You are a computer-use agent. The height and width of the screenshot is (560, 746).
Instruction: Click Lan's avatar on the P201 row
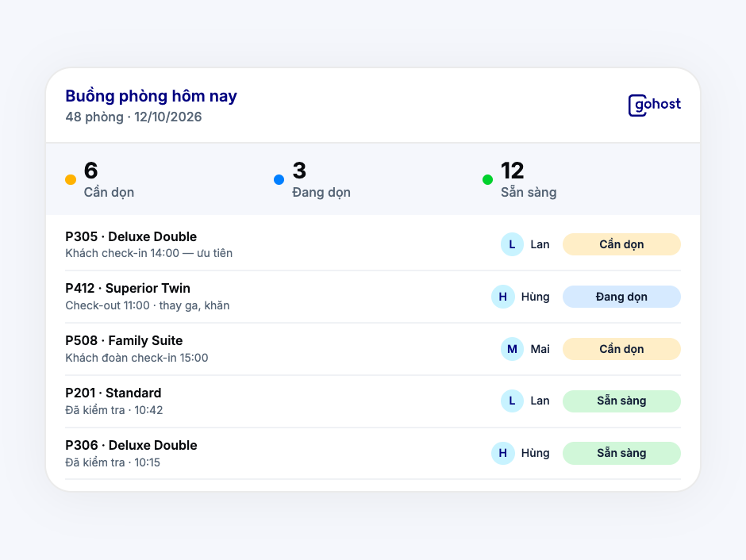point(512,401)
